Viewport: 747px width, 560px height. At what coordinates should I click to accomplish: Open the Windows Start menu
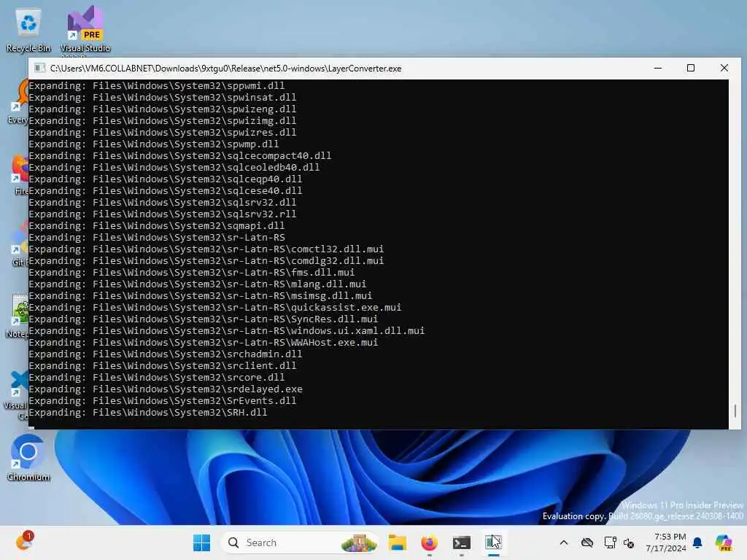click(x=201, y=542)
